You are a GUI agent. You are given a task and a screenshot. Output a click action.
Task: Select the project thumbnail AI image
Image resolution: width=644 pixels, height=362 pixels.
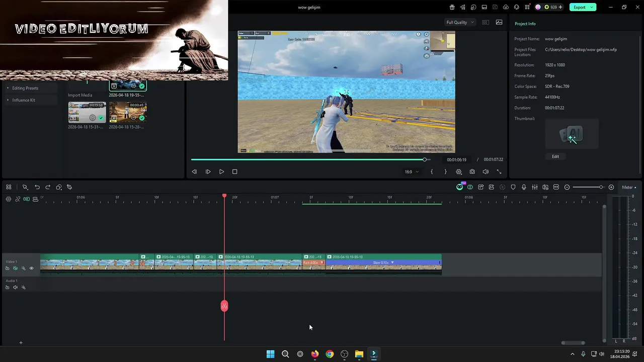(572, 134)
